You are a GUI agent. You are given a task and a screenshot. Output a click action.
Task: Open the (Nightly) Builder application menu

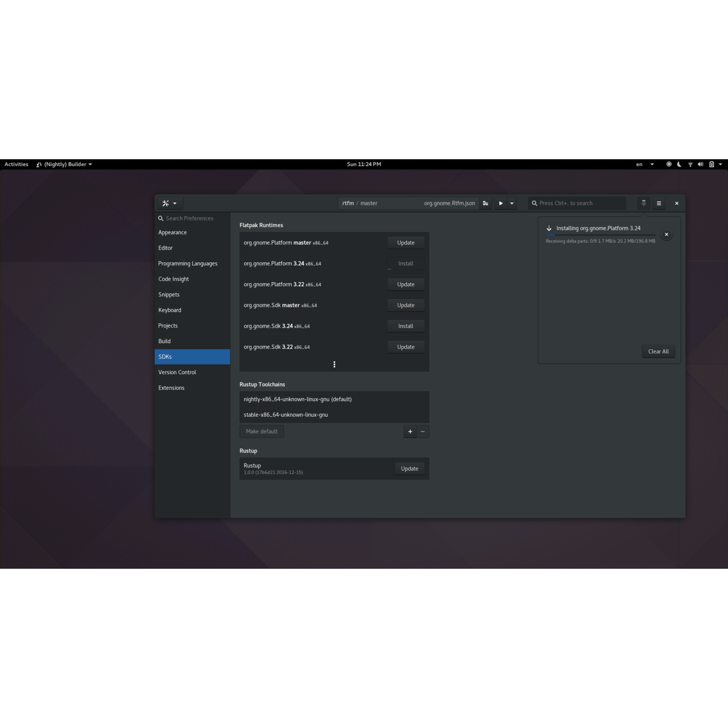(x=63, y=164)
